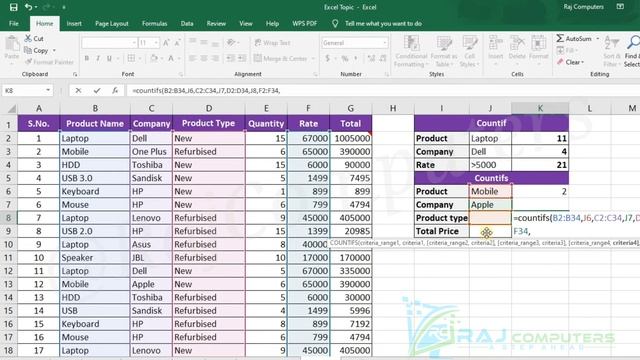Switch to the Review tab
Image resolution: width=640 pixels, height=360 pixels.
[216, 24]
